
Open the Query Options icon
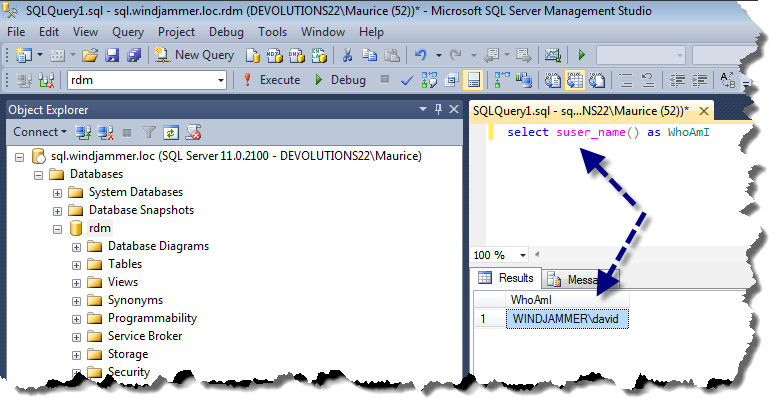pyautogui.click(x=451, y=80)
